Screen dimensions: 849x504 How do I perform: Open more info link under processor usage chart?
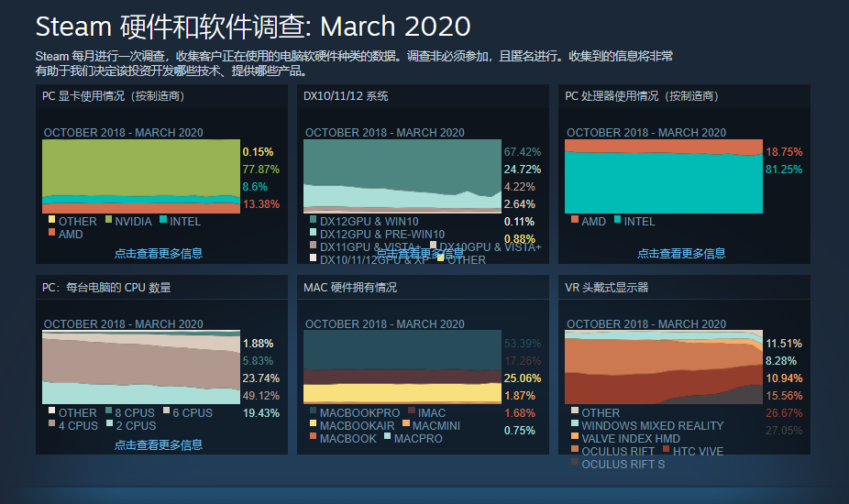681,253
